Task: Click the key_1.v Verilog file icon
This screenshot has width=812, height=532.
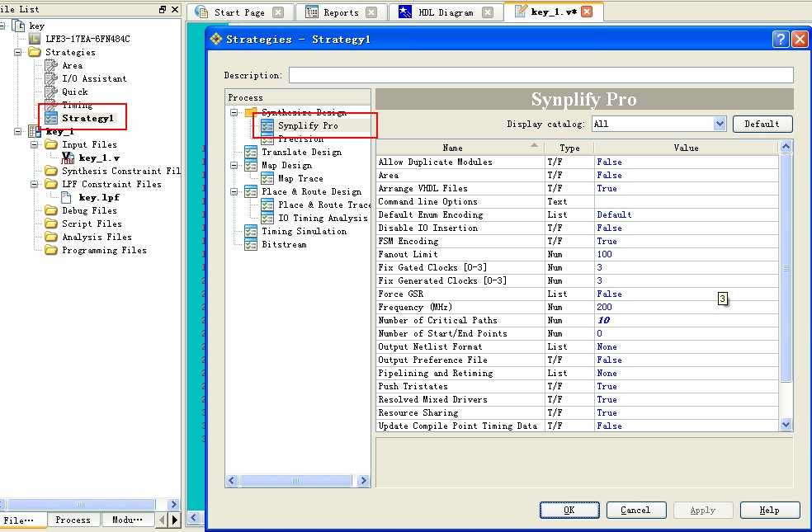Action: (x=68, y=158)
